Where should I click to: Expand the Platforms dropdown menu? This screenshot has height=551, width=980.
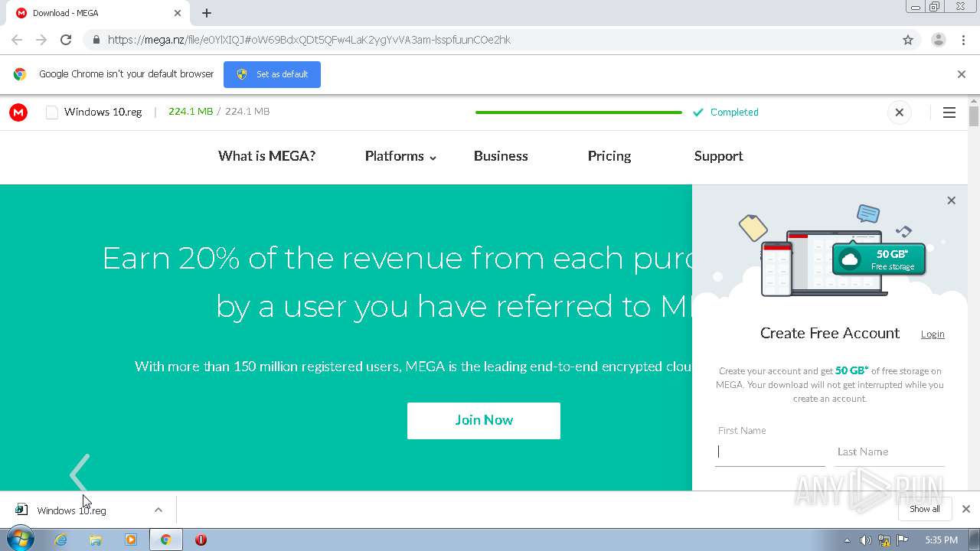pyautogui.click(x=400, y=156)
